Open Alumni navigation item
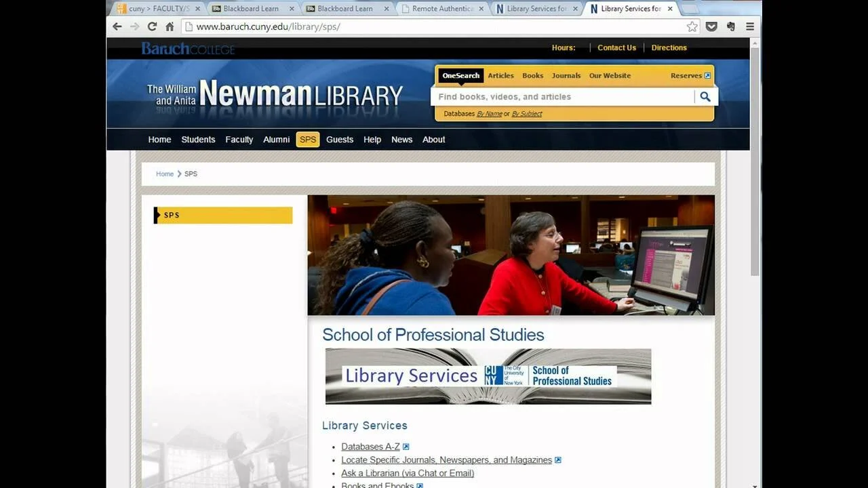868x488 pixels. pyautogui.click(x=276, y=140)
